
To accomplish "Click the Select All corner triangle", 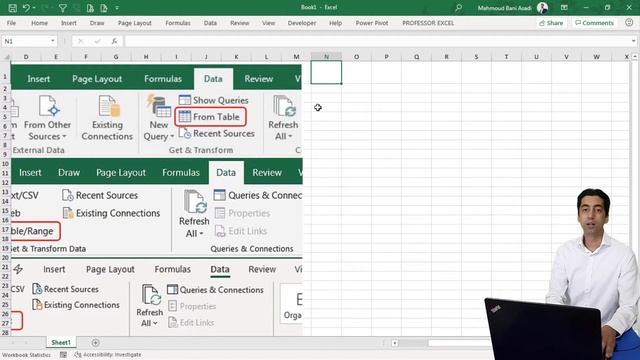I will coord(6,57).
